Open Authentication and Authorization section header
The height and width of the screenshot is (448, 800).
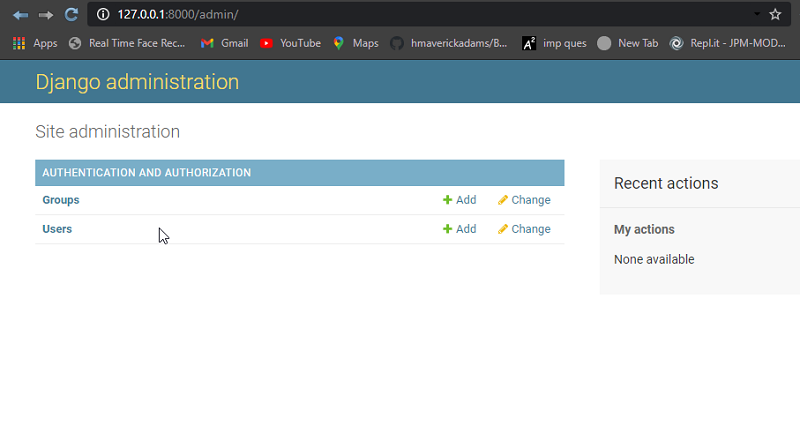click(146, 172)
